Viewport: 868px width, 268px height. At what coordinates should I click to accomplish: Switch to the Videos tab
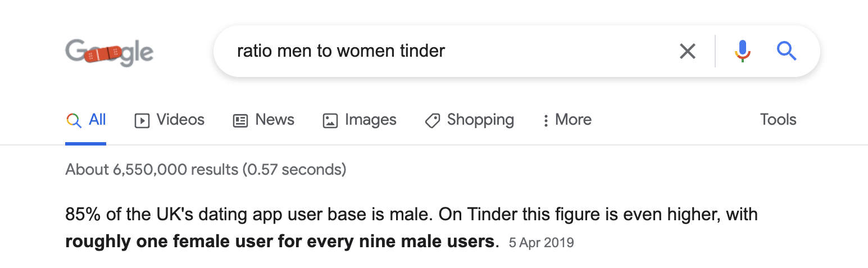(170, 120)
